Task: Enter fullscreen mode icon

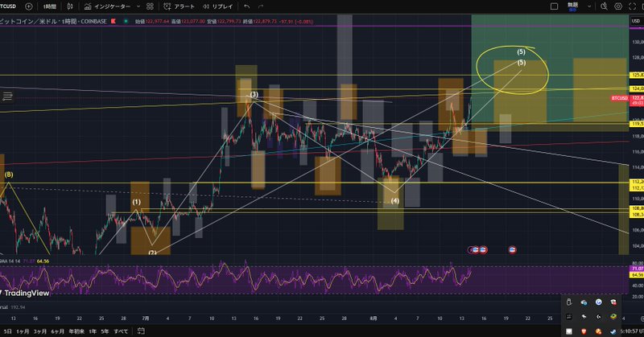Action: click(x=632, y=6)
